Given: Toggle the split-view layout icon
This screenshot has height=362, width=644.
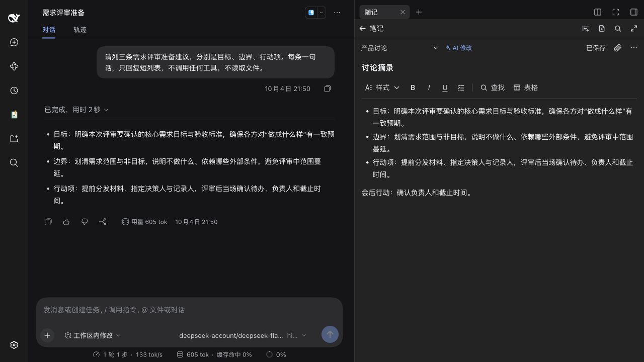Looking at the screenshot, I should point(598,12).
